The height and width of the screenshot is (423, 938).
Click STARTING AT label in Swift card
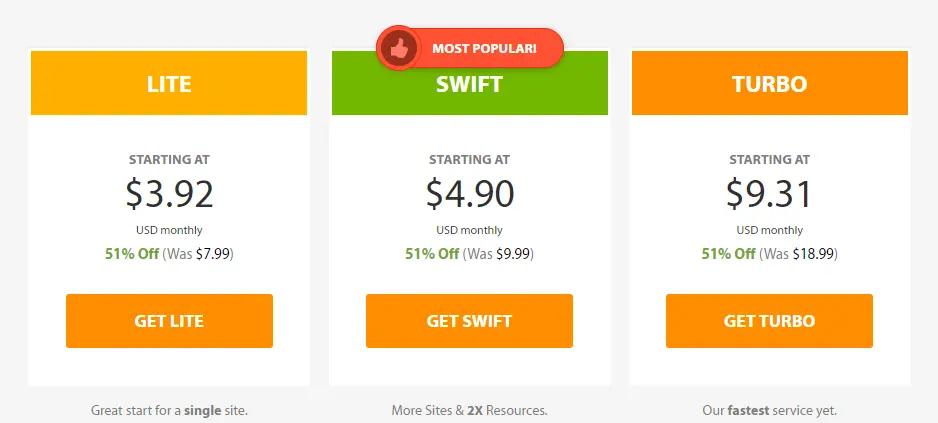470,160
